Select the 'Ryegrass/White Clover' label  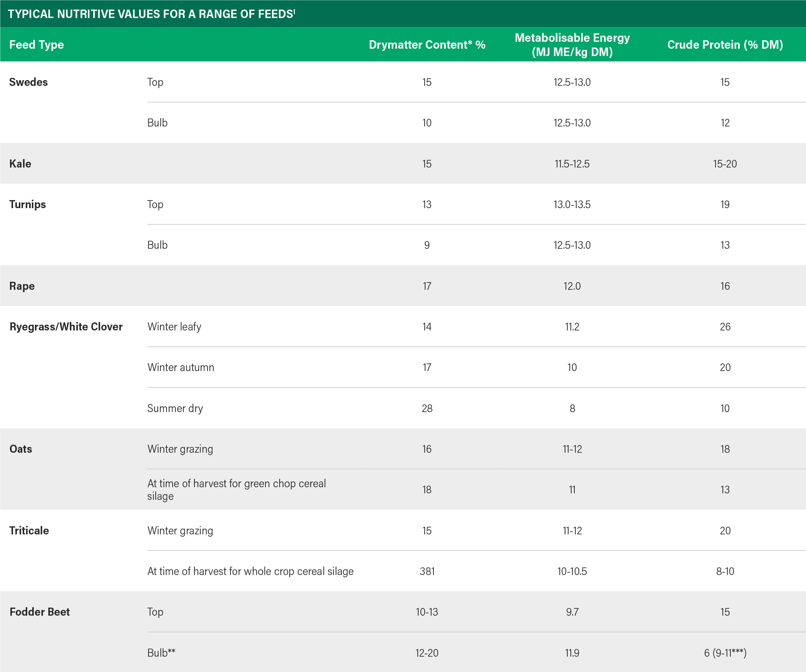[66, 327]
